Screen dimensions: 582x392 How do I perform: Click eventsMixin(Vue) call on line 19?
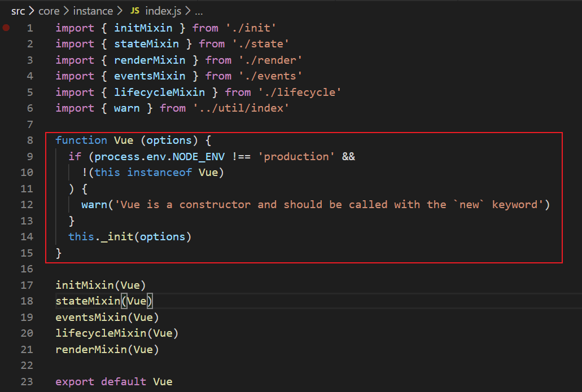[x=107, y=318]
